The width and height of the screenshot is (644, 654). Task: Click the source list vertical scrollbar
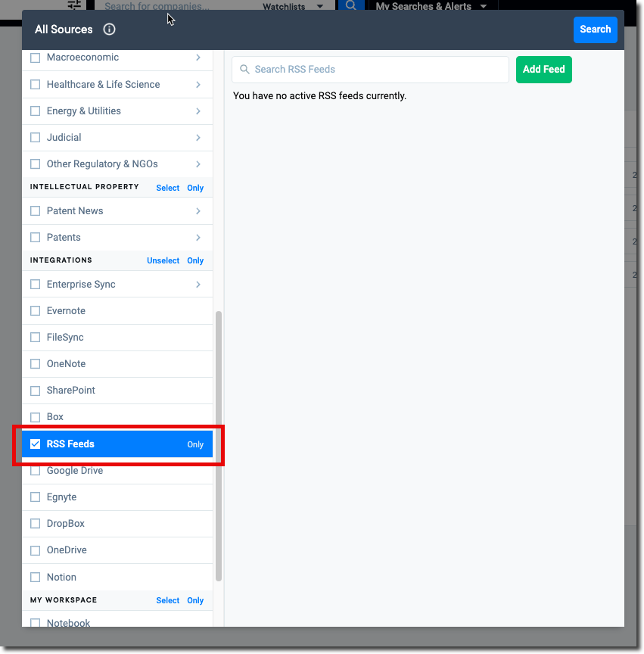tap(219, 445)
